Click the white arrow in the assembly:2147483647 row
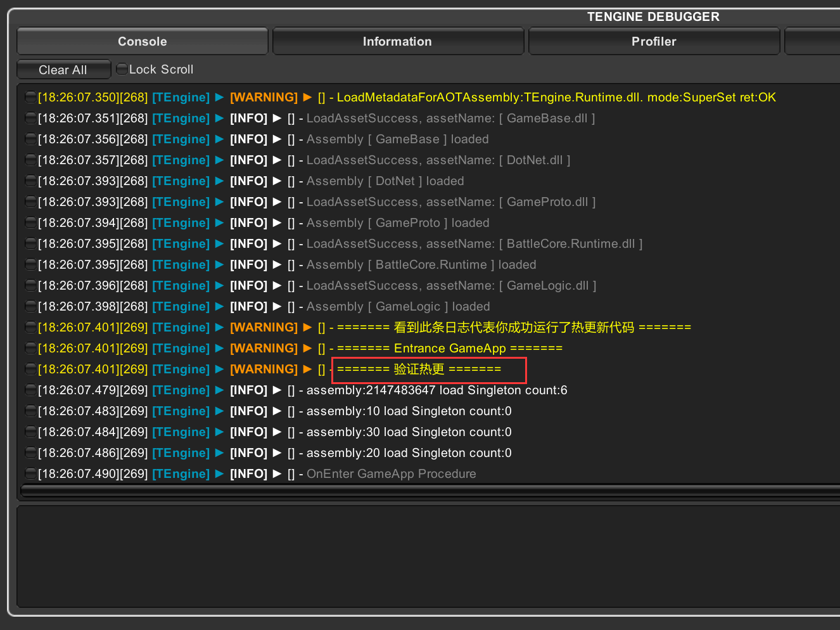840x630 pixels. pyautogui.click(x=277, y=390)
